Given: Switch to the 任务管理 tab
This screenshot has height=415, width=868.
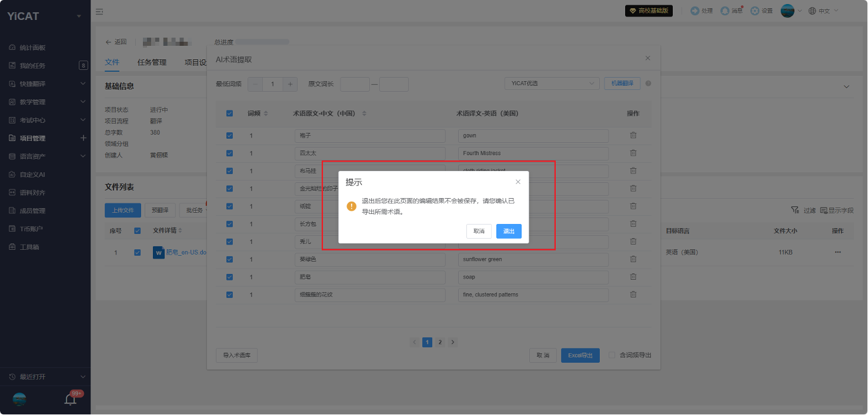Looking at the screenshot, I should click(x=152, y=62).
